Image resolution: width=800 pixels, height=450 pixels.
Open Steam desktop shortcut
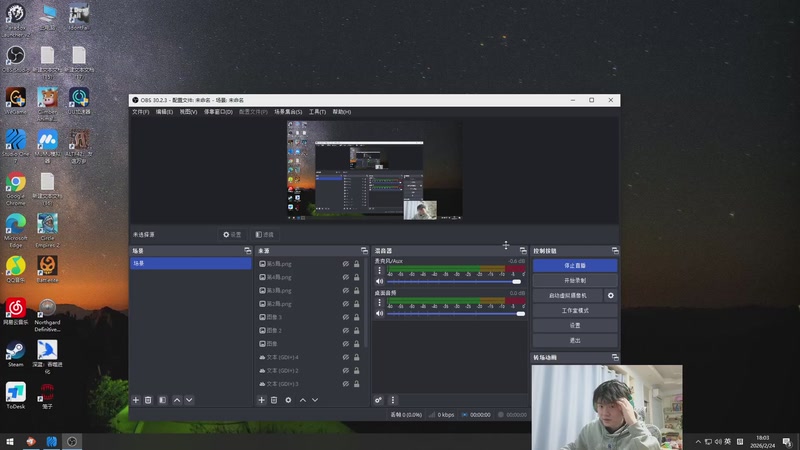click(16, 354)
